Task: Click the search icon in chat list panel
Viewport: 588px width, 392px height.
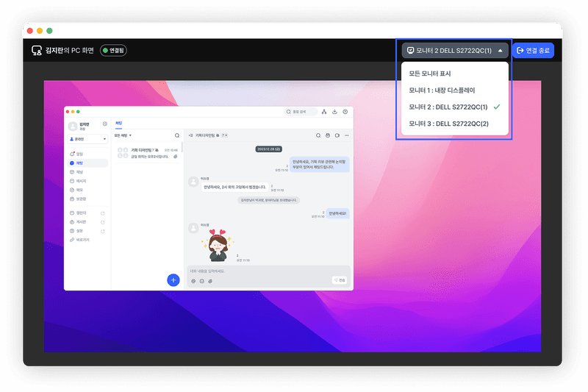Action: pos(176,135)
